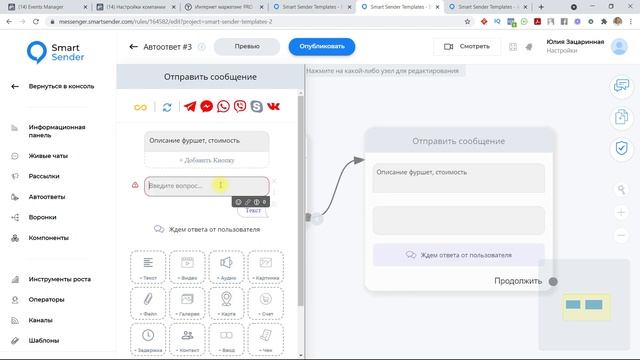The image size is (640, 360).
Task: Switch to the Настройки компании browser tab
Action: tap(136, 7)
